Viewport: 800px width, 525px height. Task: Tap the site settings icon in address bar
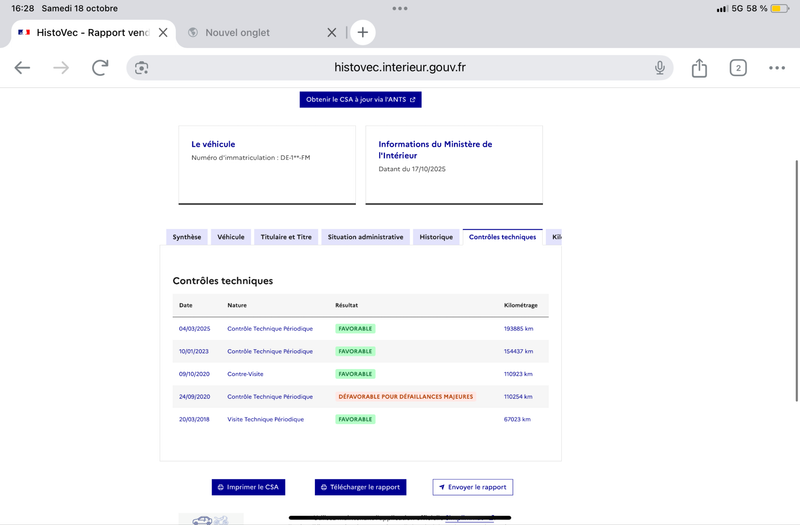(x=142, y=68)
